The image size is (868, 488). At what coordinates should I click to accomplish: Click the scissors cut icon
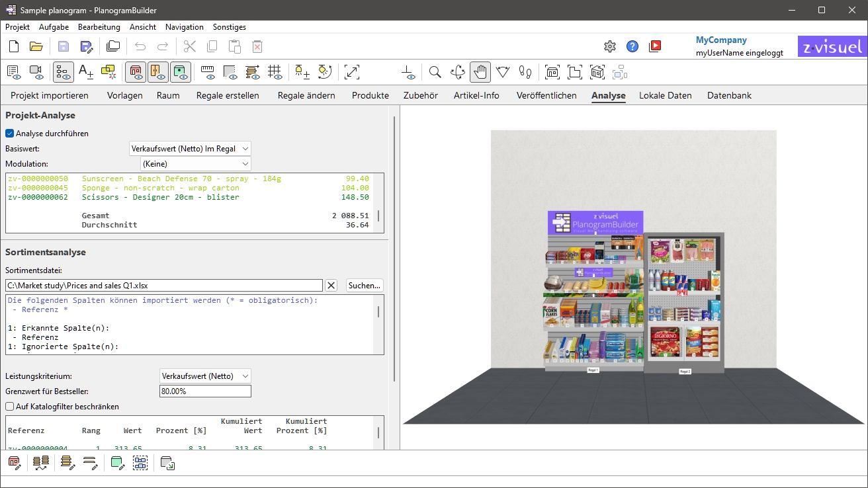(190, 46)
